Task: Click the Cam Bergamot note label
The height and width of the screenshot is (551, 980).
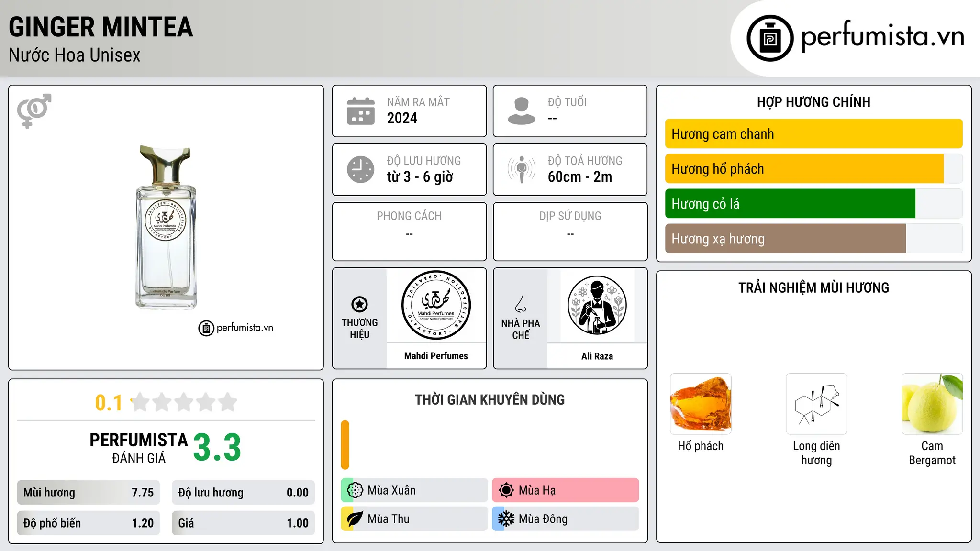Action: click(932, 453)
